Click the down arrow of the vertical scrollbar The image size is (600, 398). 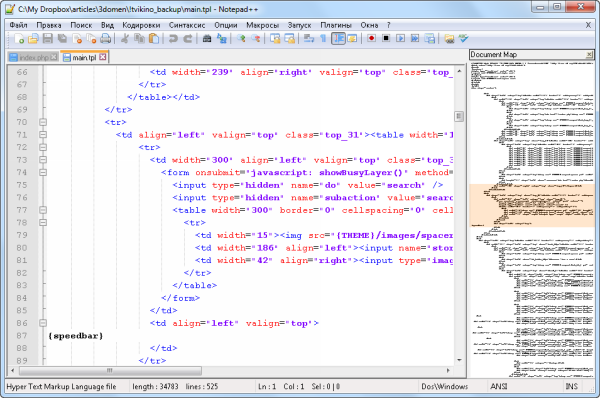pos(459,360)
